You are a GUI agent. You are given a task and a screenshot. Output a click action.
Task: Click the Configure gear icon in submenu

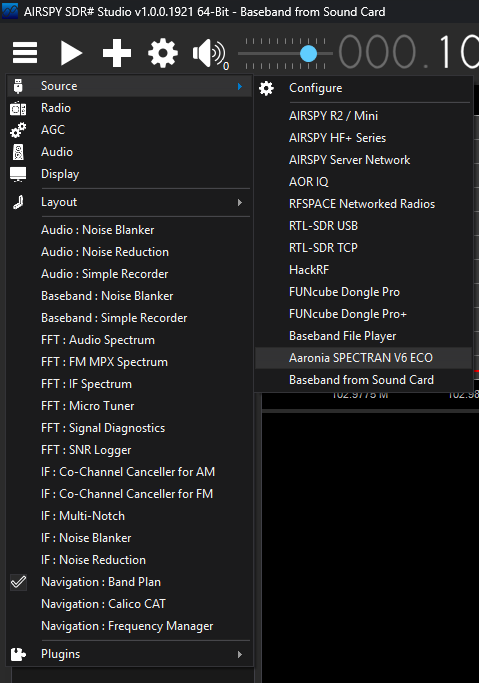[x=266, y=88]
